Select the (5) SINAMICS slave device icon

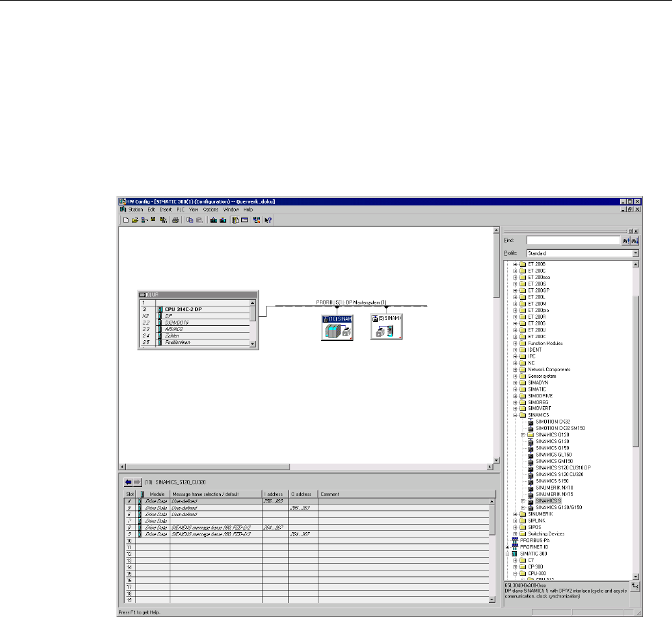coord(387,327)
